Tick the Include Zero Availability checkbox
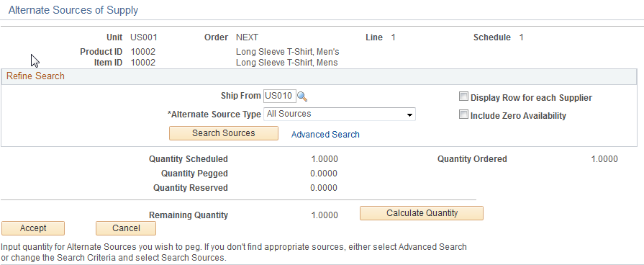Image resolution: width=644 pixels, height=265 pixels. [x=463, y=115]
